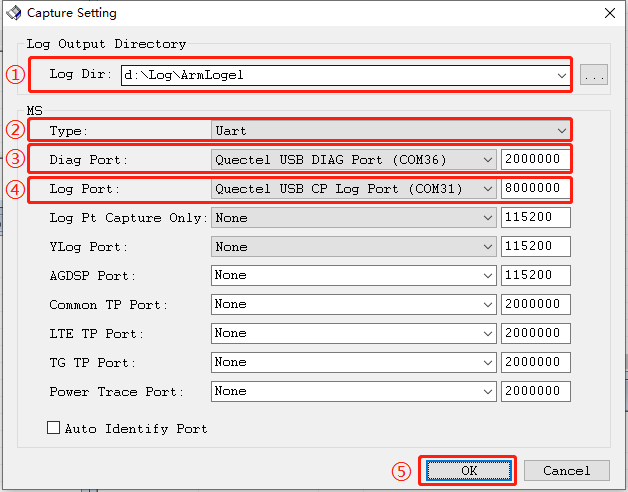Open the Log Pt Capture Only dropdown
Image resolution: width=628 pixels, height=492 pixels.
click(487, 218)
